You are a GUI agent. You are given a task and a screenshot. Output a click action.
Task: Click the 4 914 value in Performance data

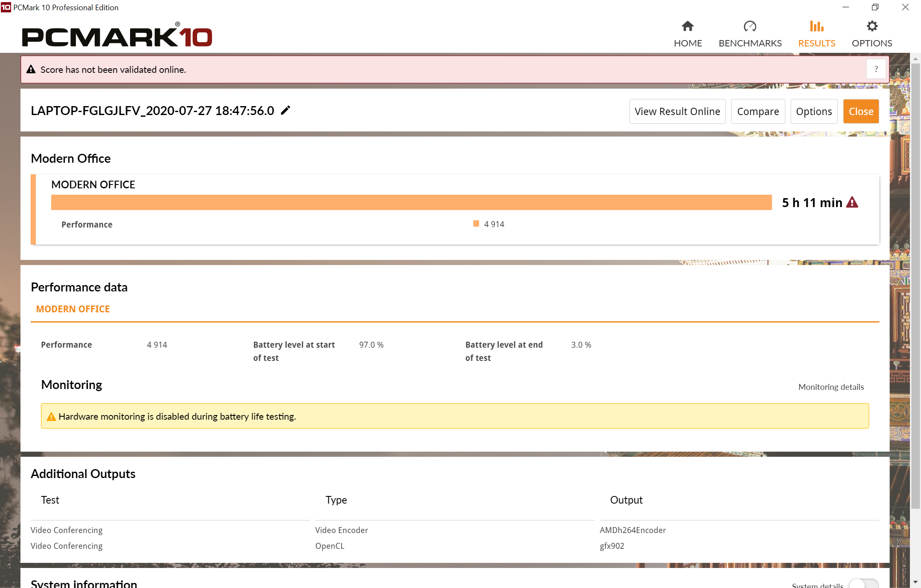point(157,345)
